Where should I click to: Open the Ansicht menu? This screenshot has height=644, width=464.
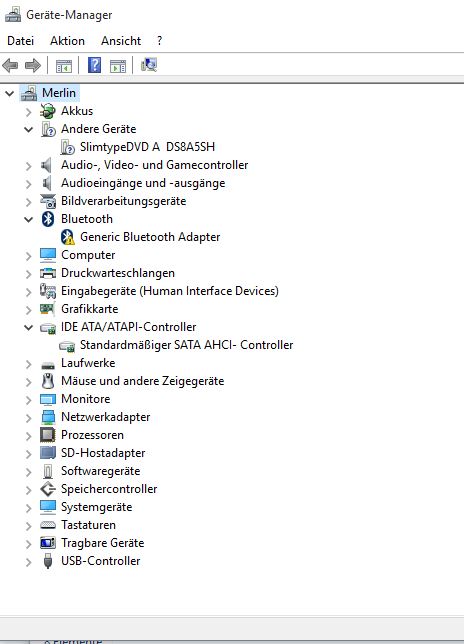tap(121, 41)
